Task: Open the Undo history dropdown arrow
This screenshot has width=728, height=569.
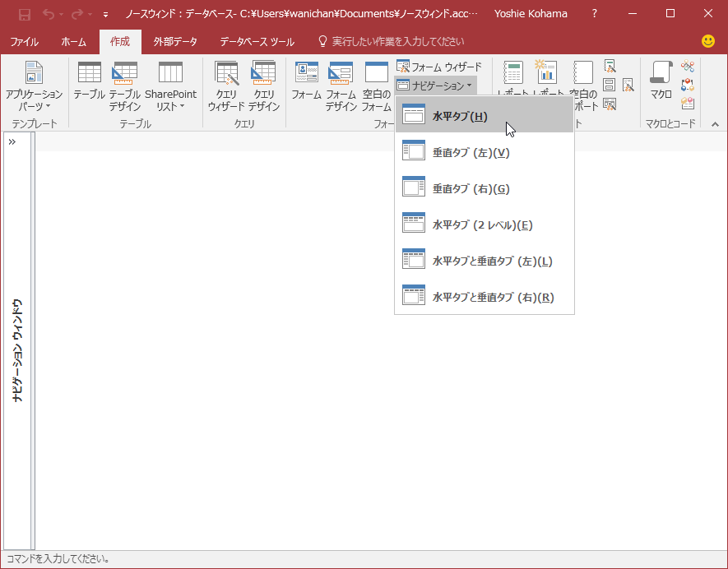Action: 62,15
